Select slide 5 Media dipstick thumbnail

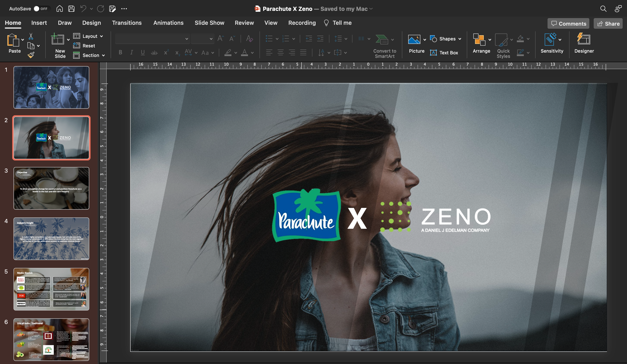coord(51,289)
